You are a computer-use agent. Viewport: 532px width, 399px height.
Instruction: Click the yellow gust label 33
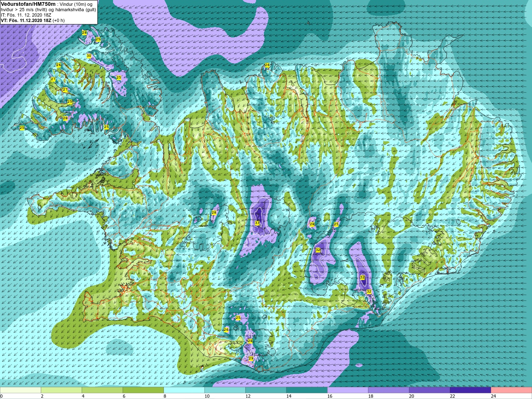coord(257,223)
